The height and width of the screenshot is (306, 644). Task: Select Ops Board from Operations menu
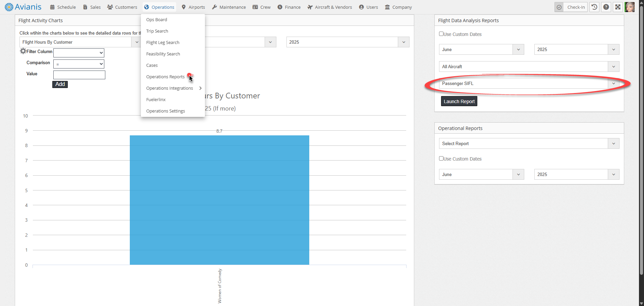173,19
